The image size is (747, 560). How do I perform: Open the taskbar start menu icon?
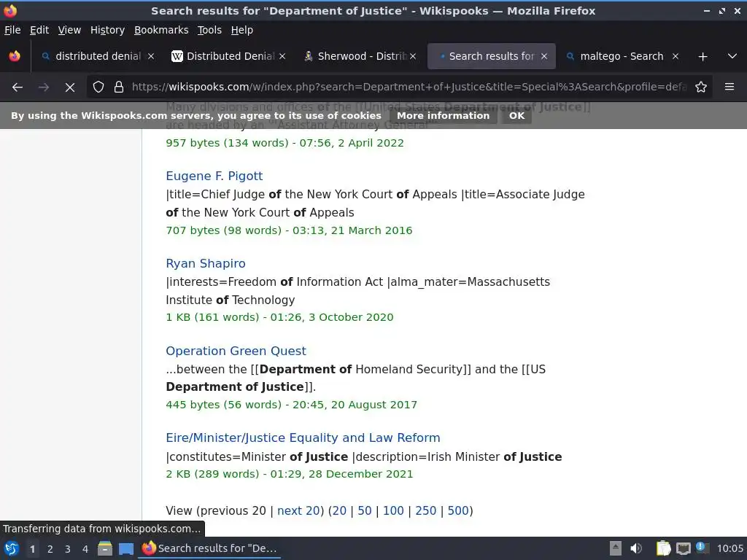tap(12, 548)
